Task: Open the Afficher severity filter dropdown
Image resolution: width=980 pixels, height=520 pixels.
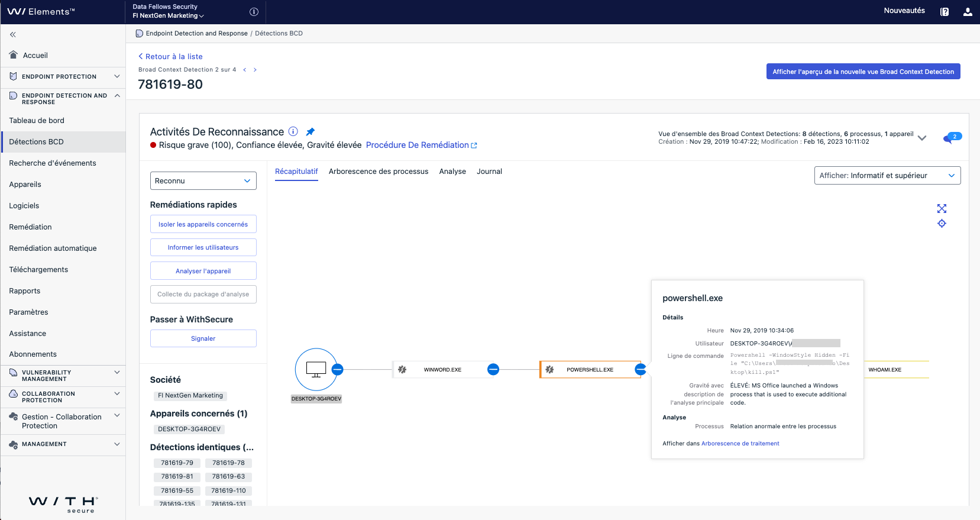Action: (887, 176)
